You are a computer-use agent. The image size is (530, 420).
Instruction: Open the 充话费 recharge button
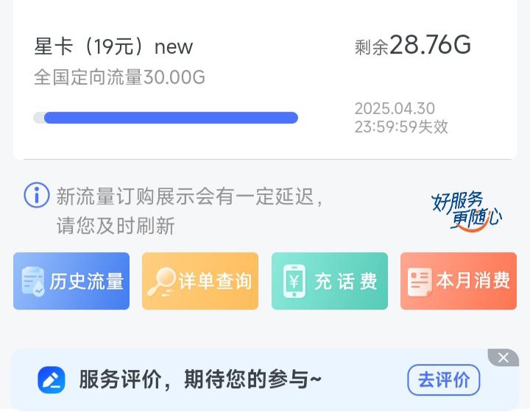[330, 281]
